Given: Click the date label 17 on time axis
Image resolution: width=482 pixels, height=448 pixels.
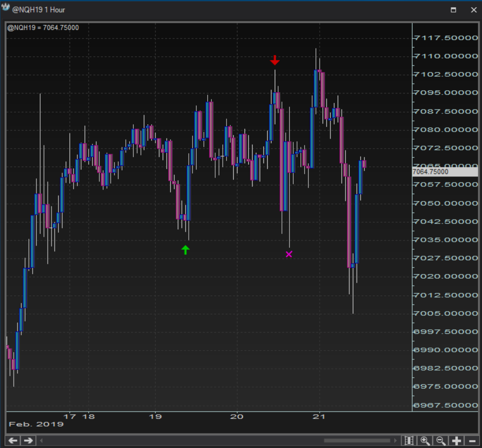Looking at the screenshot, I should 70,417.
